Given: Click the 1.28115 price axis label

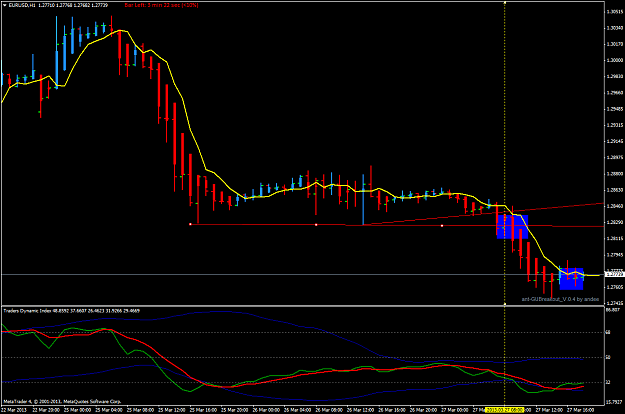Looking at the screenshot, I should [615, 238].
